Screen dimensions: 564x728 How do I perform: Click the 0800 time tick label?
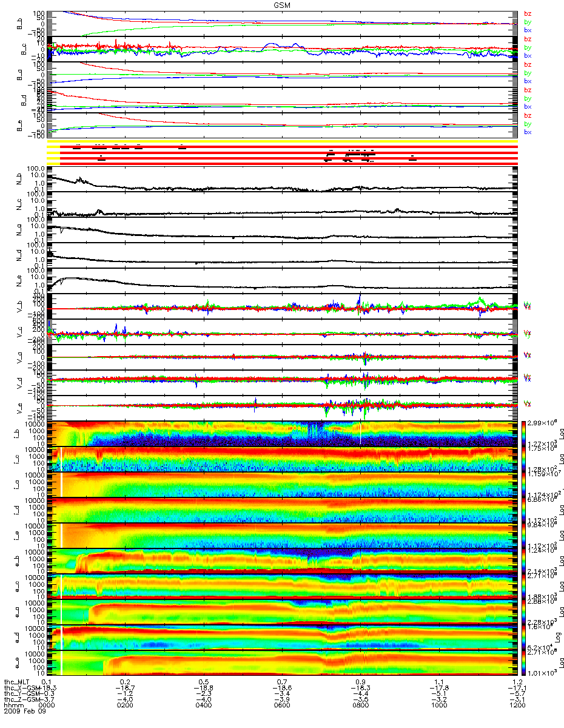(361, 704)
